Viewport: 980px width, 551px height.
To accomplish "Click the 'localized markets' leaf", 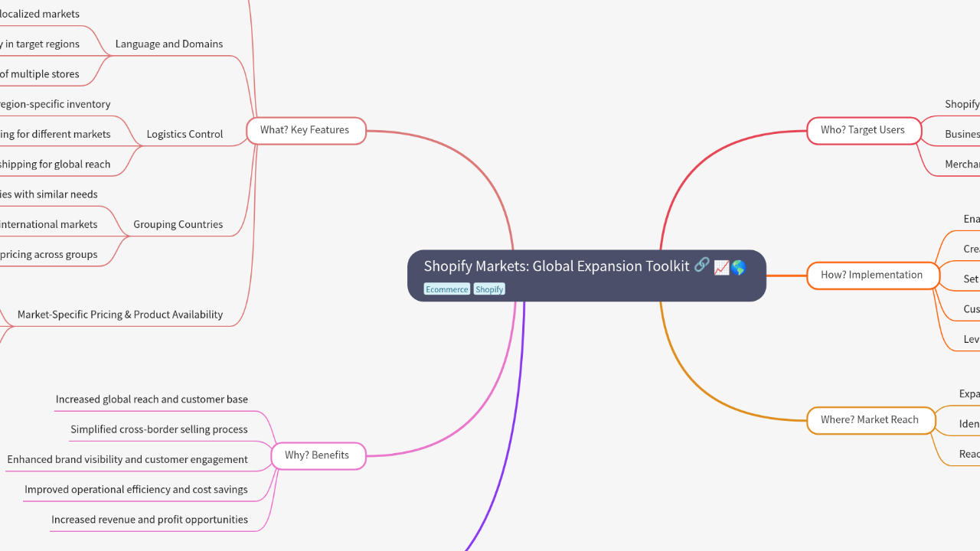I will tap(40, 14).
